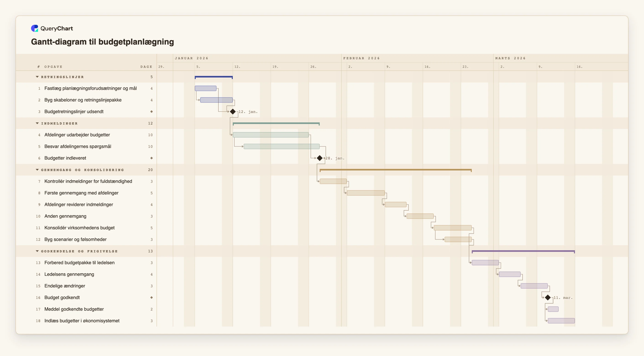Screen dimensions: 644x356
Task: Select the Første gennemgang med afdelinger bar
Action: 366,193
